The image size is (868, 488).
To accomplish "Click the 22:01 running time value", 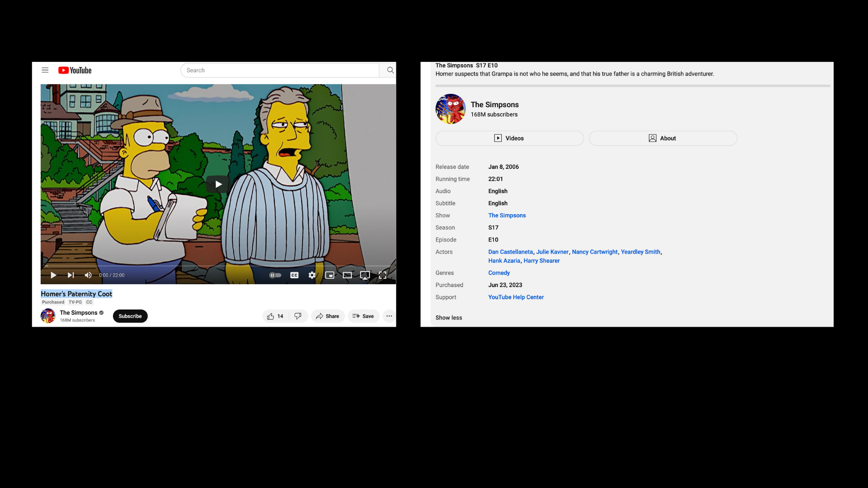I will pos(495,179).
